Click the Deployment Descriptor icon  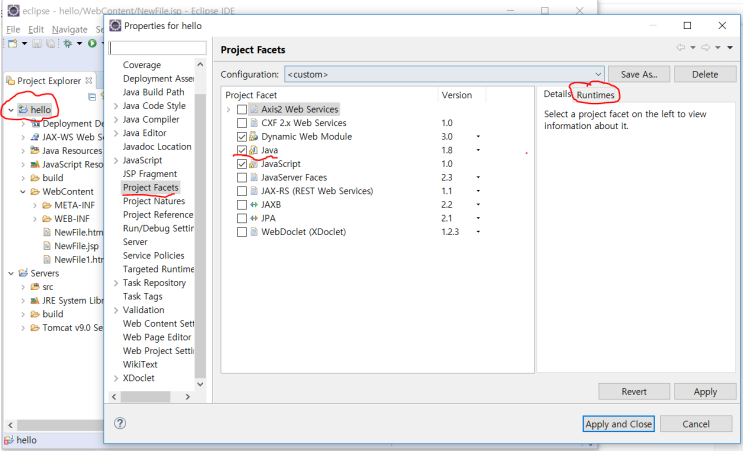(35, 124)
